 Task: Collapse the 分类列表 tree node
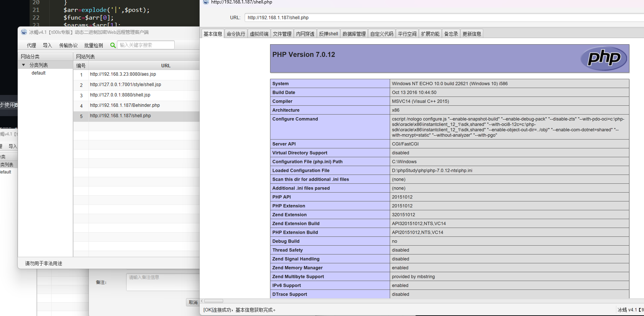tap(23, 65)
